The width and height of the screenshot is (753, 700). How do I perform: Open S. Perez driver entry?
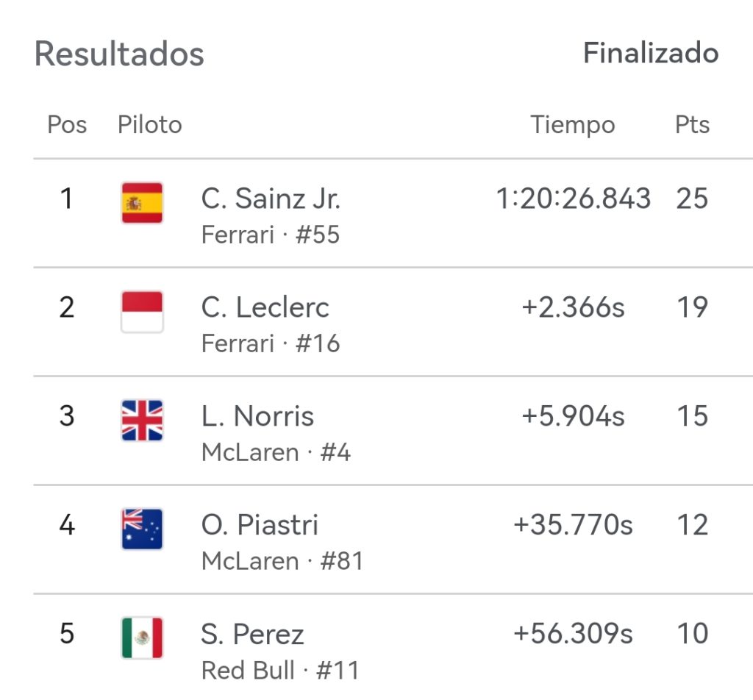pos(252,634)
